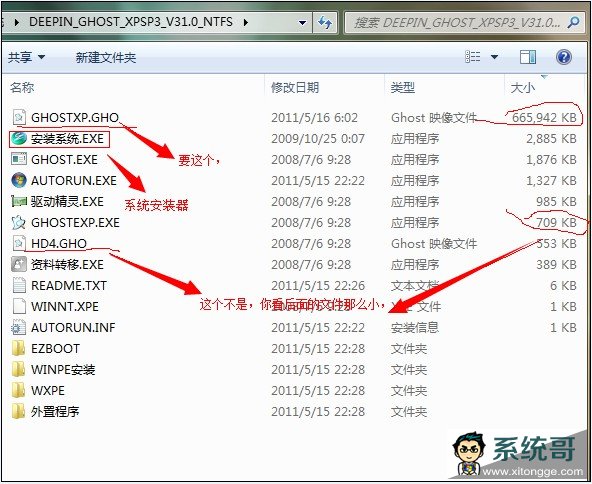The image size is (592, 484).
Task: Click the 665,942 KB size value
Action: (544, 117)
